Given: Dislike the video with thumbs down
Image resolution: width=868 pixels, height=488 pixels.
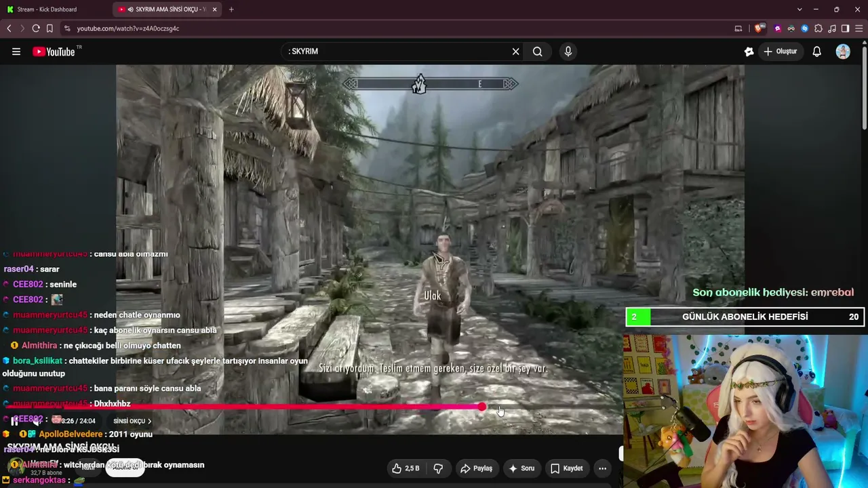Looking at the screenshot, I should (x=438, y=468).
